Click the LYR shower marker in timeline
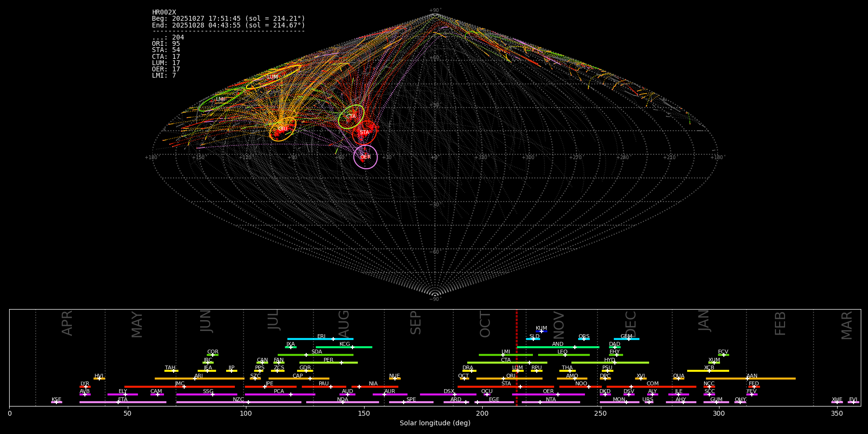 coord(85,386)
